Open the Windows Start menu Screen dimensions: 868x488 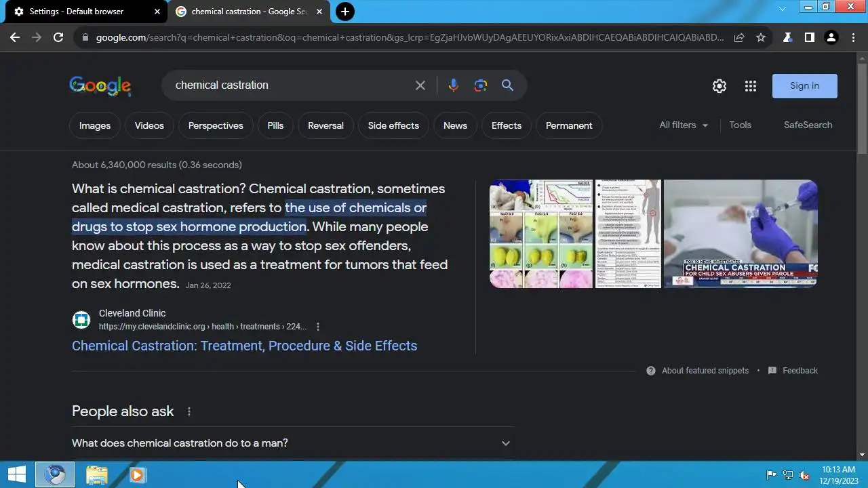(x=16, y=474)
